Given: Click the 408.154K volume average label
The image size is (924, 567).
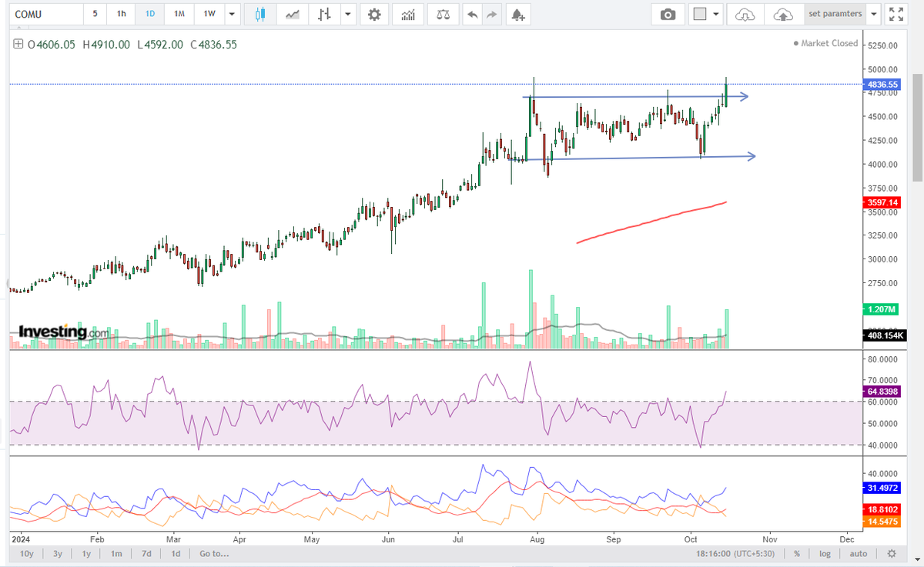Looking at the screenshot, I should pyautogui.click(x=885, y=335).
